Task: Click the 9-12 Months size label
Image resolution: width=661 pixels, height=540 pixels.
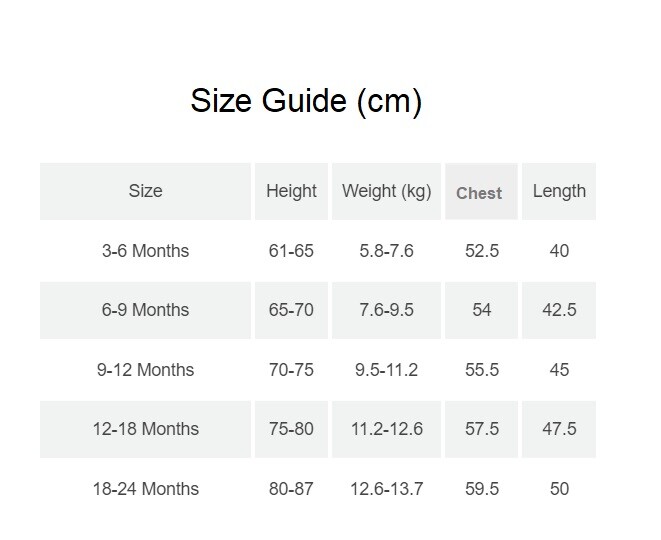Action: pos(145,370)
